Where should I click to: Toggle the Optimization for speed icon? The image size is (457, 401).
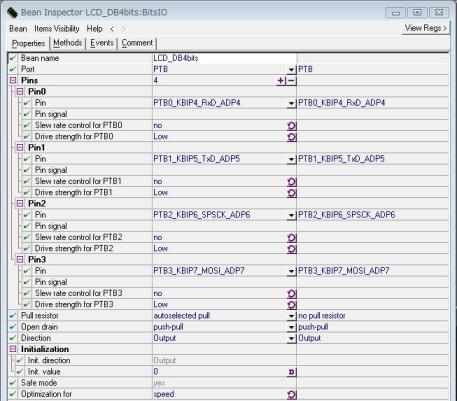click(x=292, y=395)
